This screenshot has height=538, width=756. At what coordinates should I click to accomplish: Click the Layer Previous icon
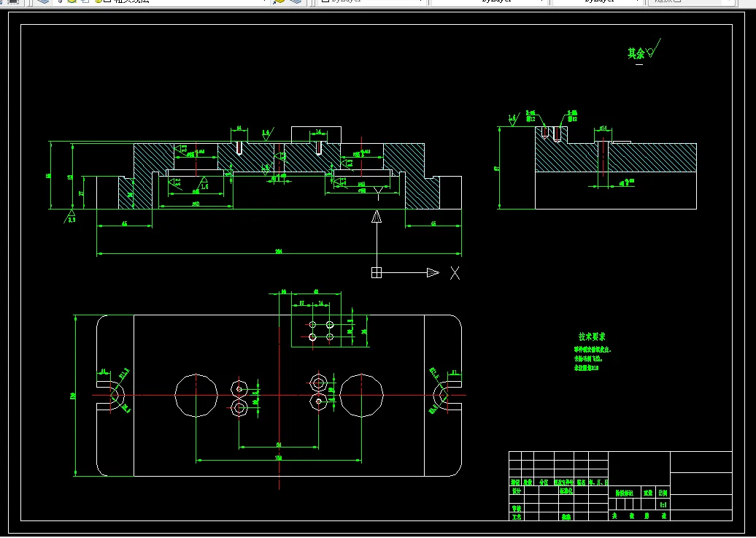pyautogui.click(x=296, y=1)
